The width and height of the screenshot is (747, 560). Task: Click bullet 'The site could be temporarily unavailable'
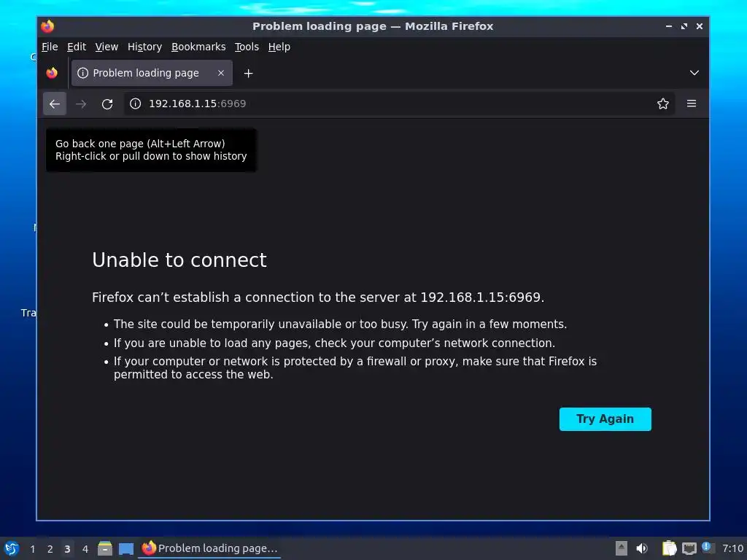click(x=340, y=324)
